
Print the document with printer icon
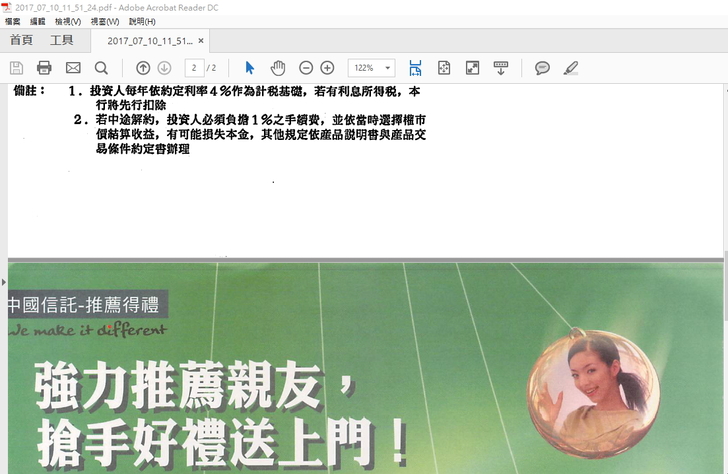tap(44, 68)
